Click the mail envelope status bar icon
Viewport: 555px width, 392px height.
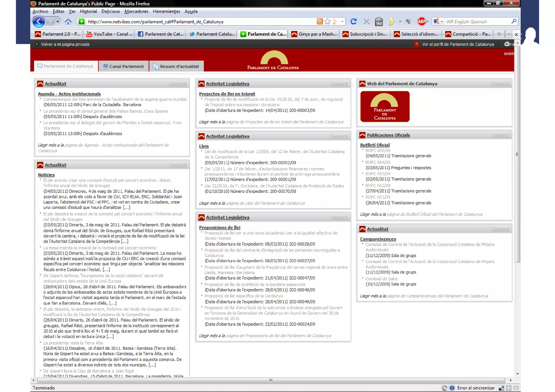(516, 388)
